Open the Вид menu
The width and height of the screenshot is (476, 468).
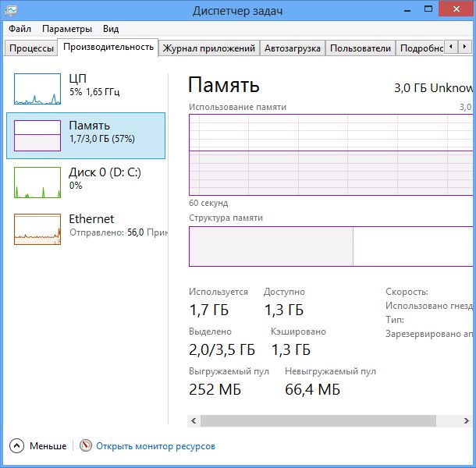(x=111, y=29)
